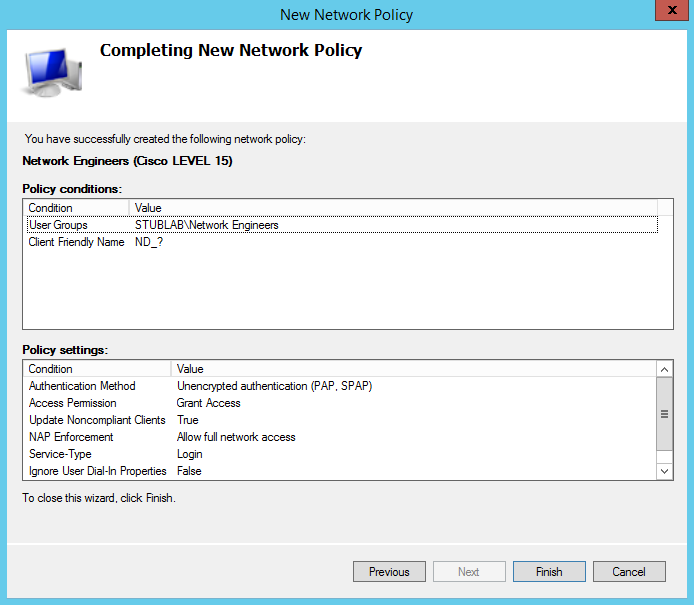Click the ND_? value
Image resolution: width=694 pixels, height=605 pixels.
pyautogui.click(x=149, y=242)
